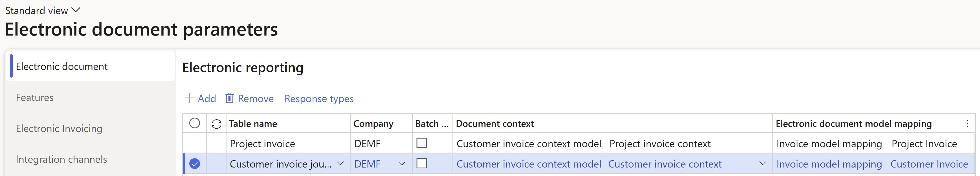Check the Batch checkbox for Customer invoice journal
This screenshot has width=980, height=176.
point(421,164)
